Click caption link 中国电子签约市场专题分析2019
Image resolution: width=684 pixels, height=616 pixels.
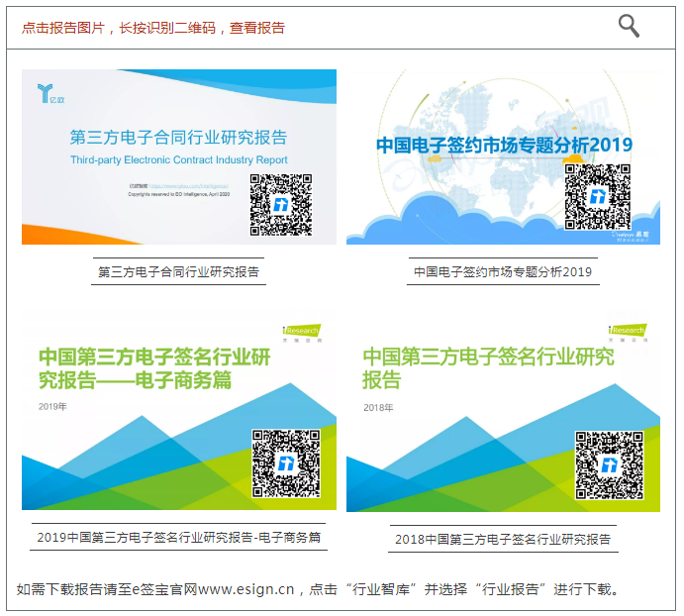point(502,271)
